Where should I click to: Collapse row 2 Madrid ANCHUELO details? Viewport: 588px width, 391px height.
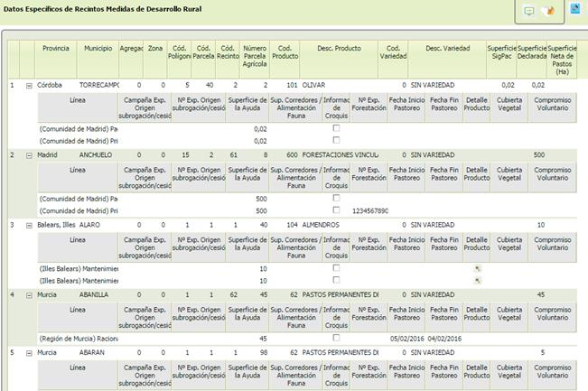(x=28, y=154)
